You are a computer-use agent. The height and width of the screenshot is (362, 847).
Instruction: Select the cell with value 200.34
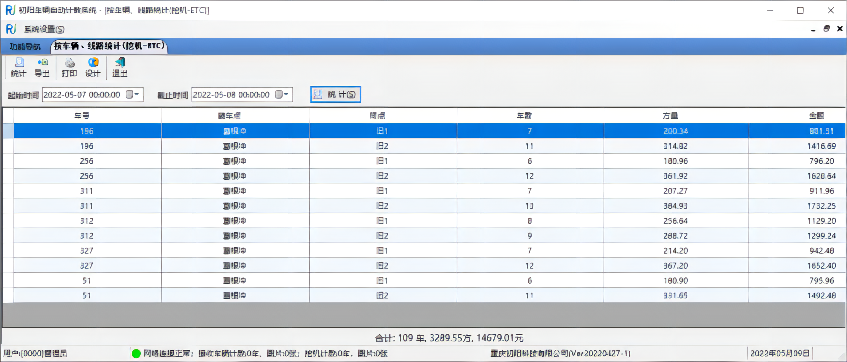tap(676, 131)
